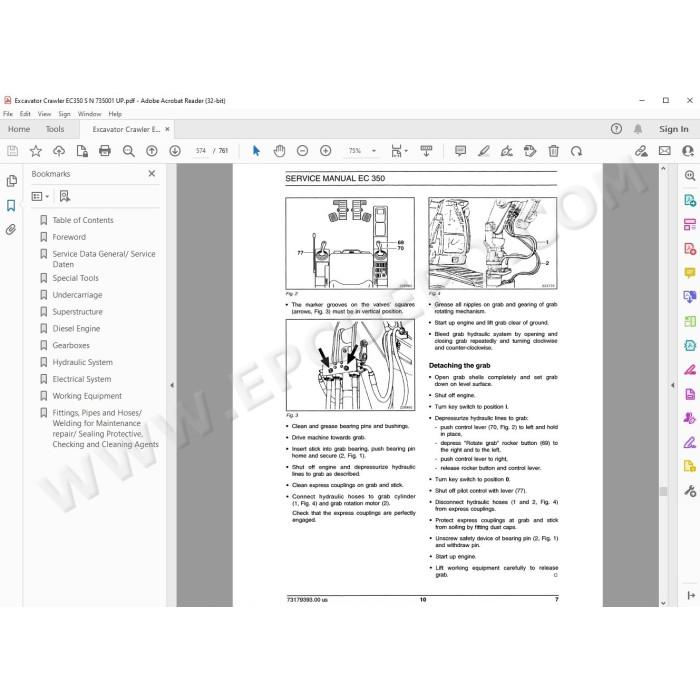Click the vertical scrollbar thumb
The height and width of the screenshot is (700, 700).
pos(663,491)
